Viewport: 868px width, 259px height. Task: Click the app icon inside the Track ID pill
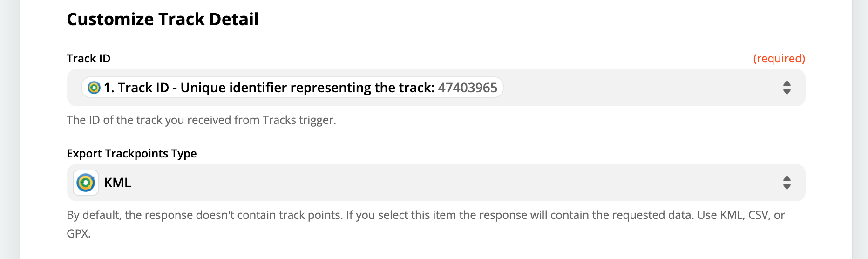(x=94, y=88)
